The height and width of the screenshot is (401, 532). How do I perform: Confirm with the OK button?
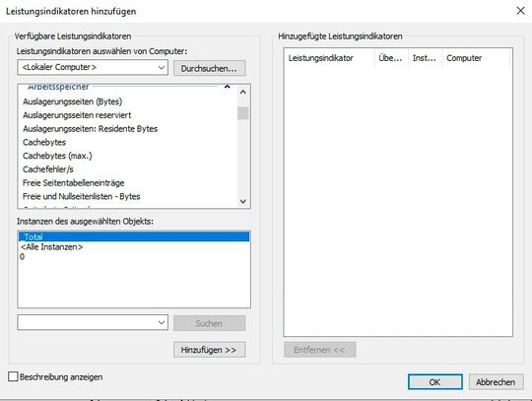[435, 382]
